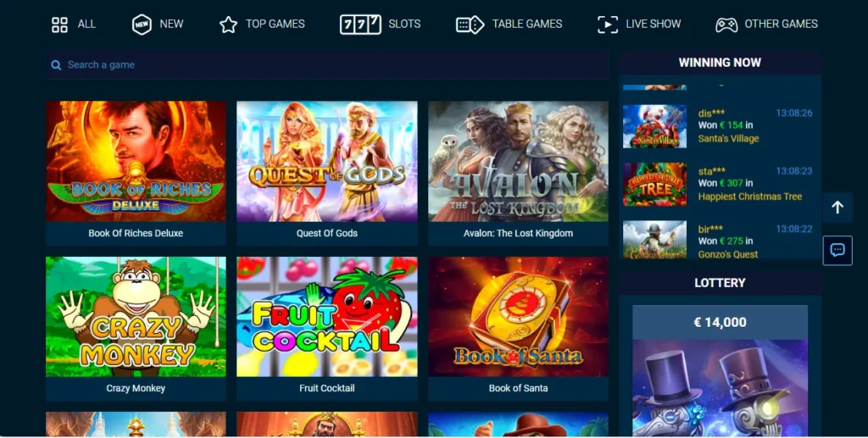This screenshot has width=868, height=438.
Task: Switch to the TABLE GAMES category
Action: (527, 25)
